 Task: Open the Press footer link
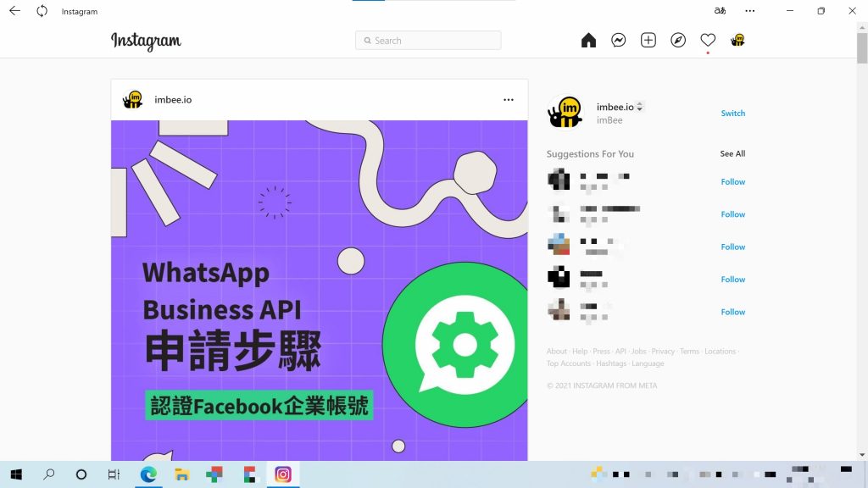[x=601, y=352]
